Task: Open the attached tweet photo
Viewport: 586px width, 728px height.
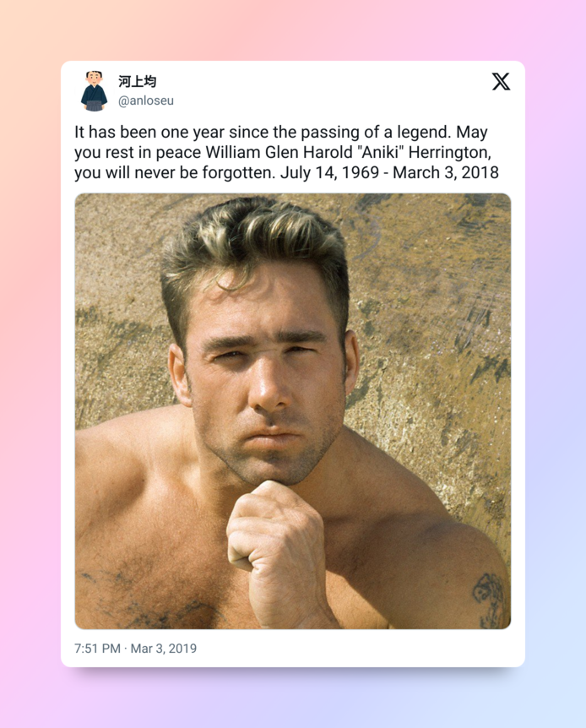Action: (x=292, y=411)
